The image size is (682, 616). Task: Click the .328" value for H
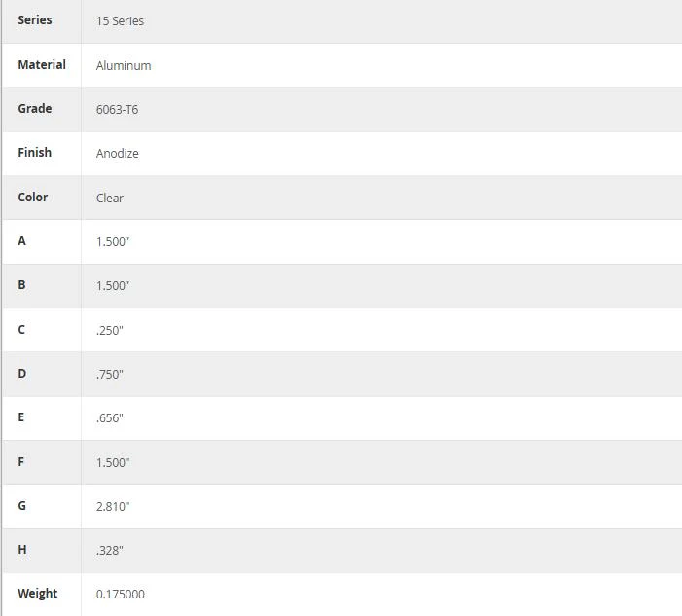(x=110, y=550)
